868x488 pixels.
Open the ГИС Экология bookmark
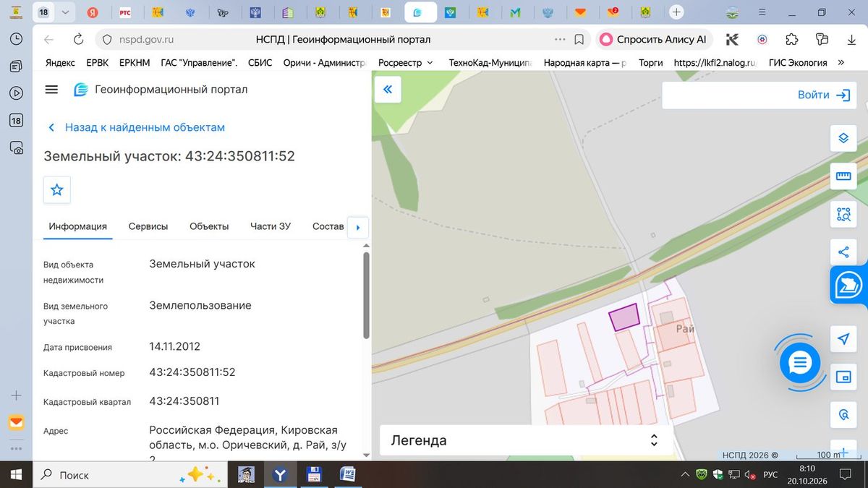pos(798,63)
